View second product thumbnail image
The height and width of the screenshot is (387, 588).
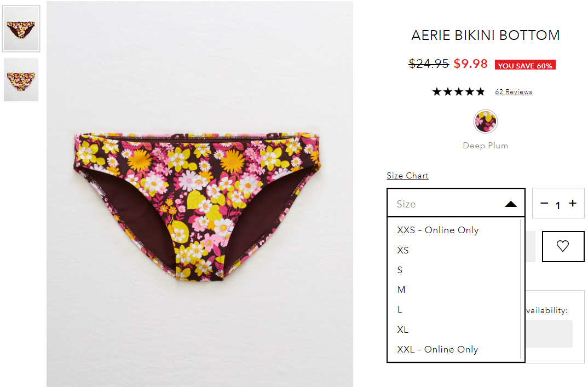21,79
